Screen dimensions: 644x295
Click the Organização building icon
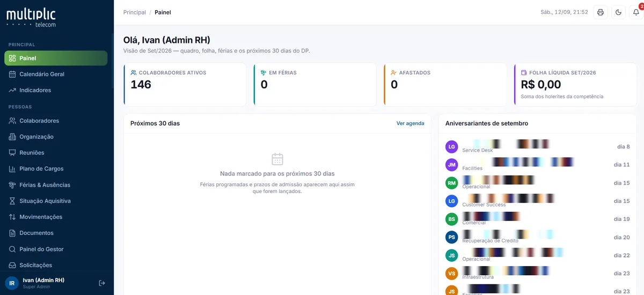point(12,137)
